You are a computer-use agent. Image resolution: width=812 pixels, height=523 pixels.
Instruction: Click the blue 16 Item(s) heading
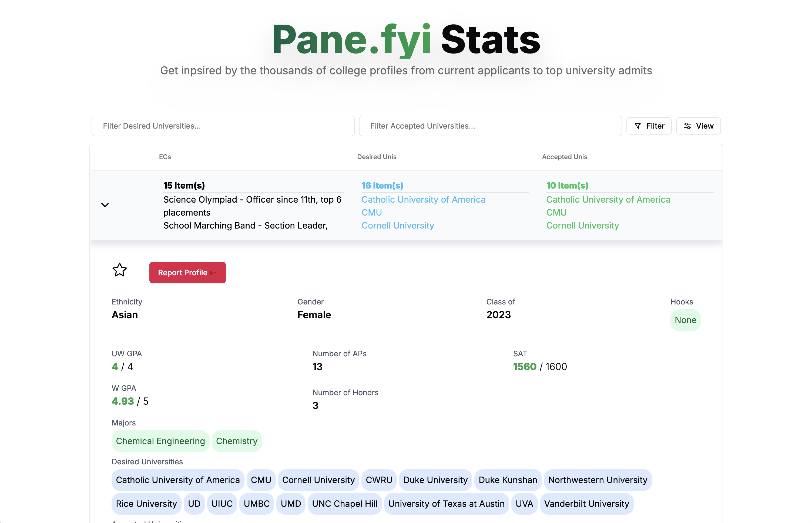(382, 185)
